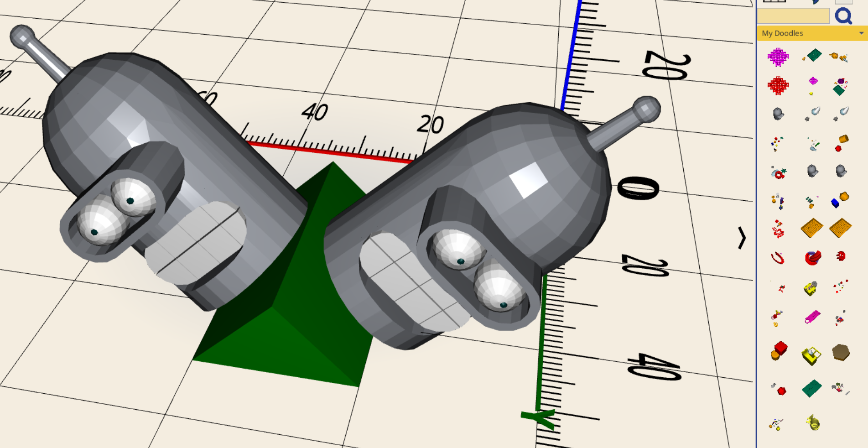Click the left robot head's antenna ball

click(22, 37)
